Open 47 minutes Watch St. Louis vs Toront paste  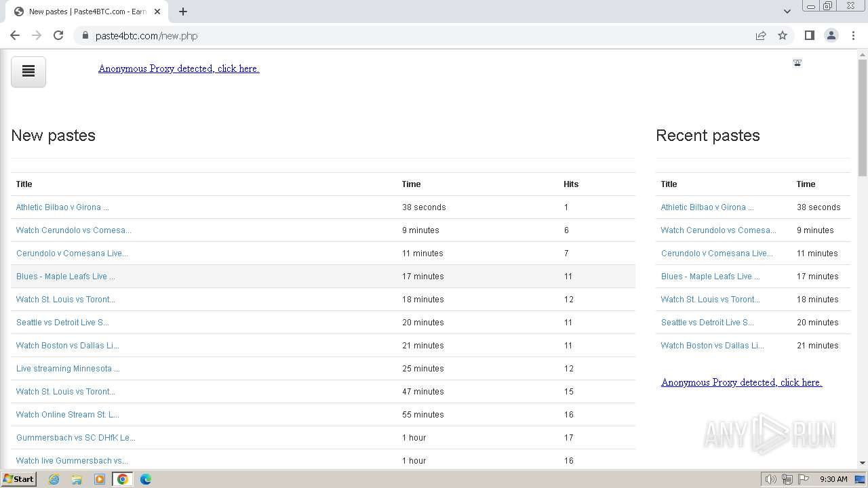66,392
